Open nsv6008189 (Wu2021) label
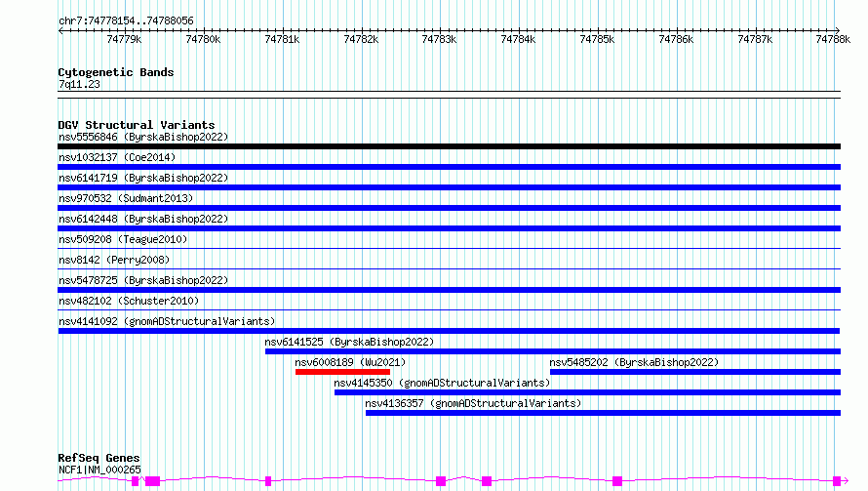Screen dimensions: 868x491 coord(350,362)
